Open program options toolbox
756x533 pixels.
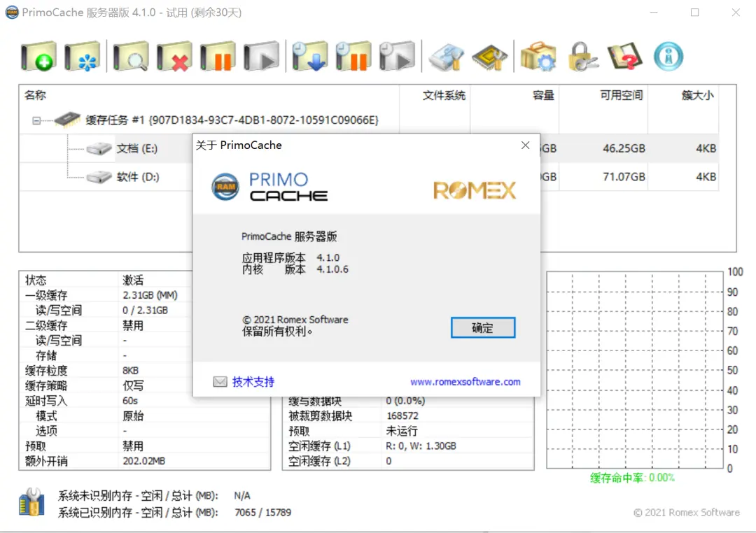538,56
